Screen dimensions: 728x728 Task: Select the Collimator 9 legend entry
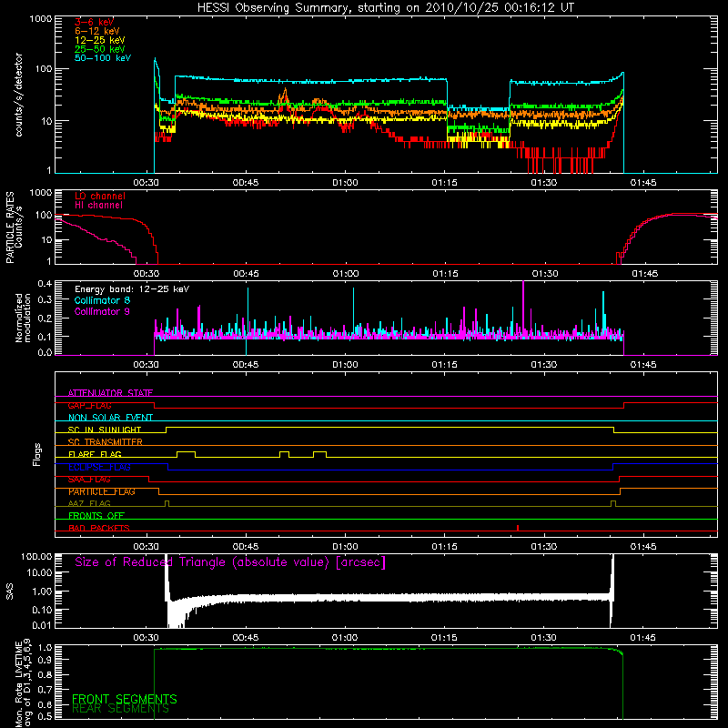point(102,311)
